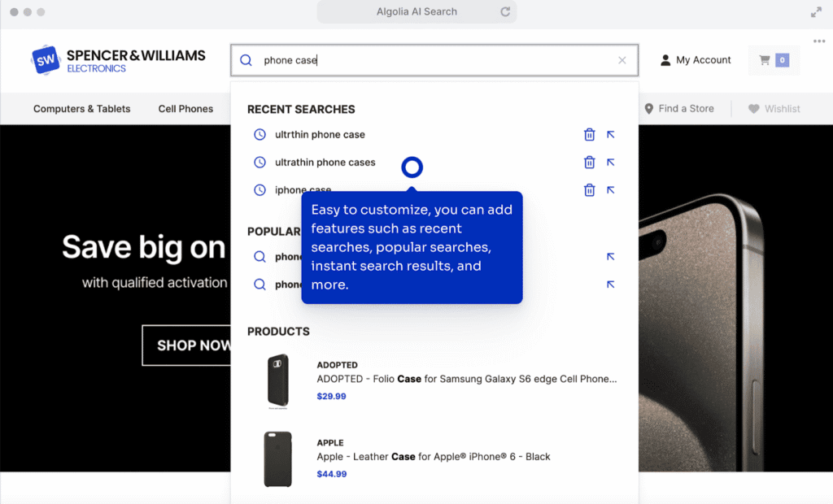Select the ADOPTED Folio Case product thumbnail
This screenshot has width=833, height=504.
pos(278,380)
